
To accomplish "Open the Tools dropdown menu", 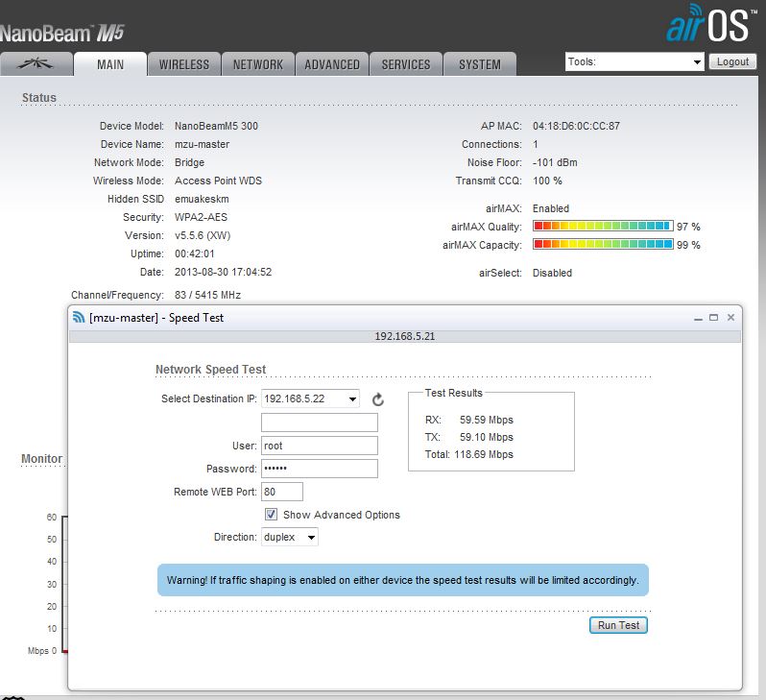I will coord(634,61).
